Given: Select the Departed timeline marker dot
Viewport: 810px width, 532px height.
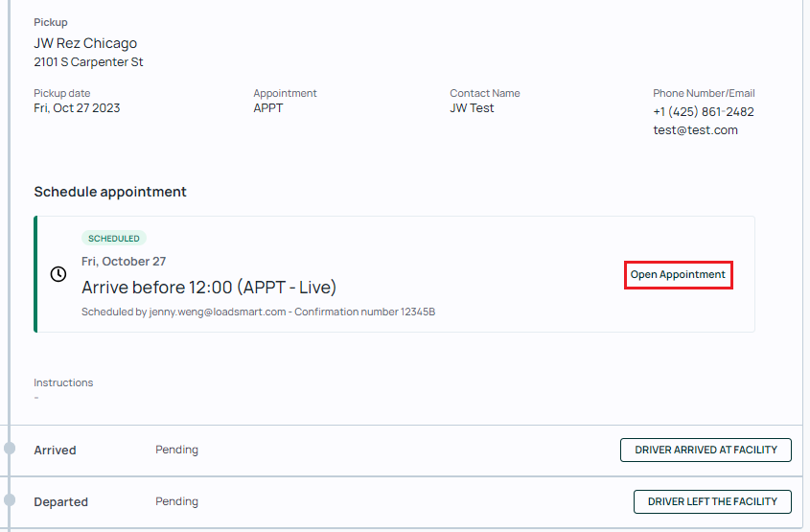Looking at the screenshot, I should click(x=10, y=500).
